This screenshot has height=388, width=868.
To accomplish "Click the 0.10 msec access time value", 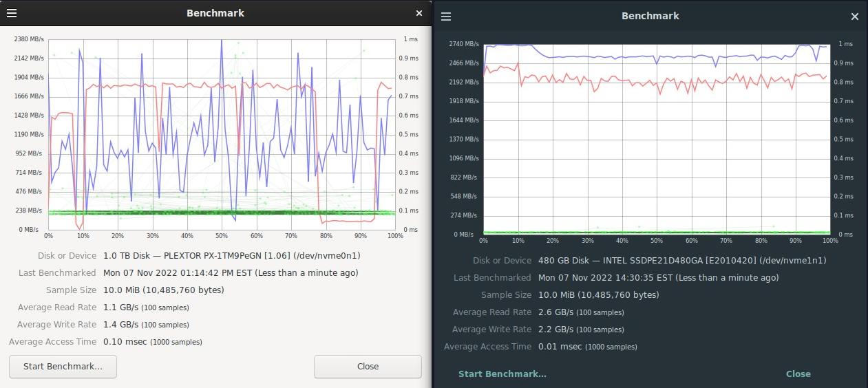I will (153, 342).
